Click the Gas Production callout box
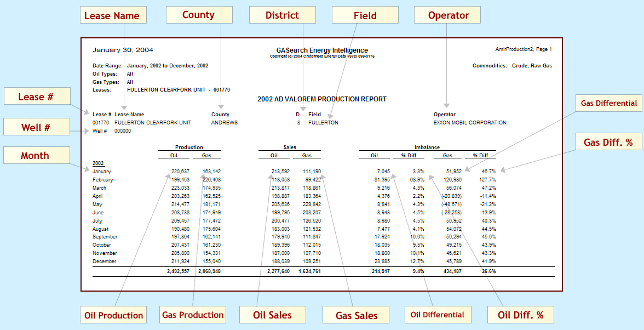 [x=193, y=315]
